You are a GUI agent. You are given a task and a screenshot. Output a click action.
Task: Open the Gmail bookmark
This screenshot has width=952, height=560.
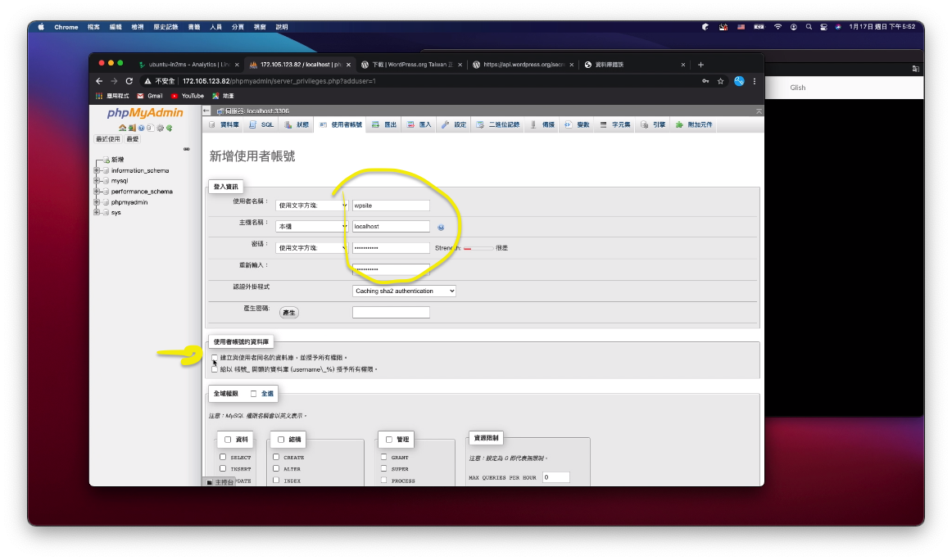coord(150,96)
